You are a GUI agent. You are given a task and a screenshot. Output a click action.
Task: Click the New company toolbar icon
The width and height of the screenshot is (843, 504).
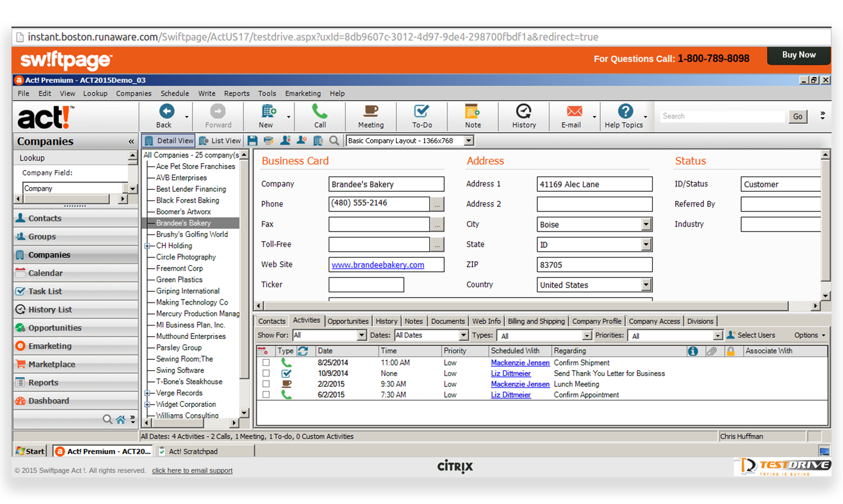point(268,111)
